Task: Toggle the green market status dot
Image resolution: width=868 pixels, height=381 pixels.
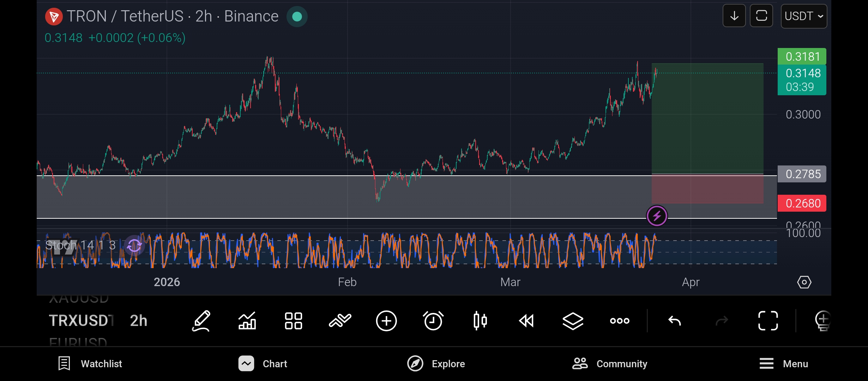Action: point(297,17)
